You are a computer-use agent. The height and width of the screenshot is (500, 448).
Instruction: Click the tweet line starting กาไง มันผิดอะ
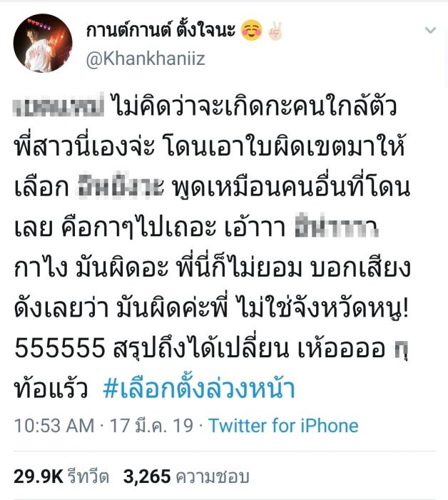pos(212,267)
